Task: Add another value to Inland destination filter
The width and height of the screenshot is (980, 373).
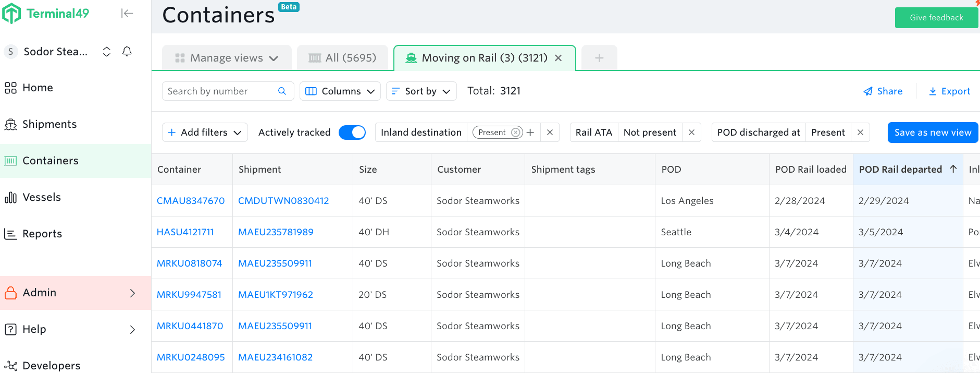Action: (530, 133)
